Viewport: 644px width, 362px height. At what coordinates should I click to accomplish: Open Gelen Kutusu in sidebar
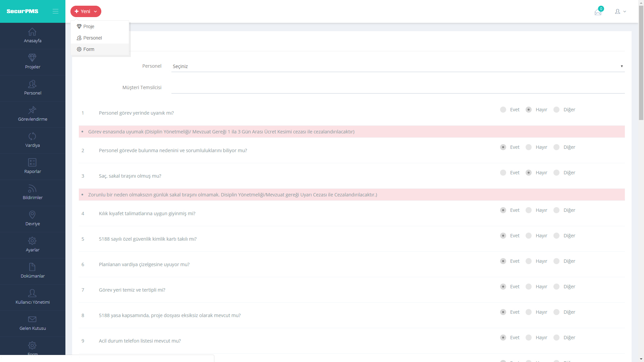point(33,323)
